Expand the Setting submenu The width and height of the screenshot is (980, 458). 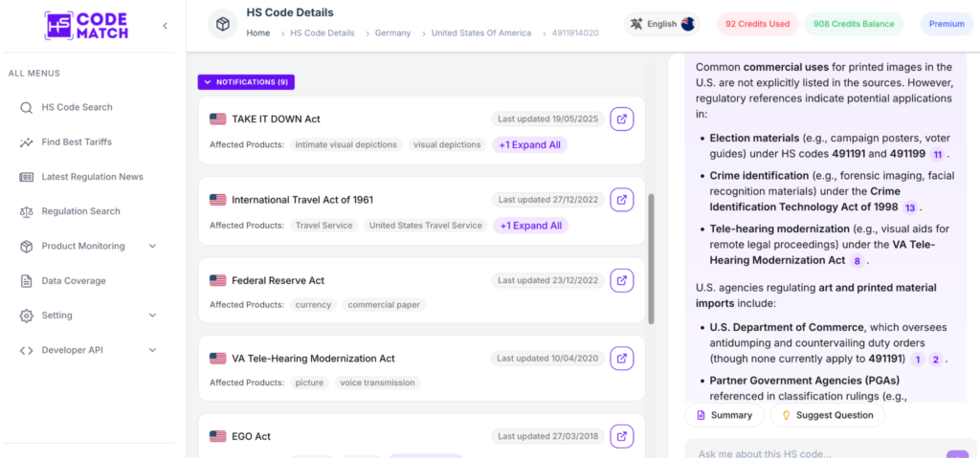tap(152, 316)
